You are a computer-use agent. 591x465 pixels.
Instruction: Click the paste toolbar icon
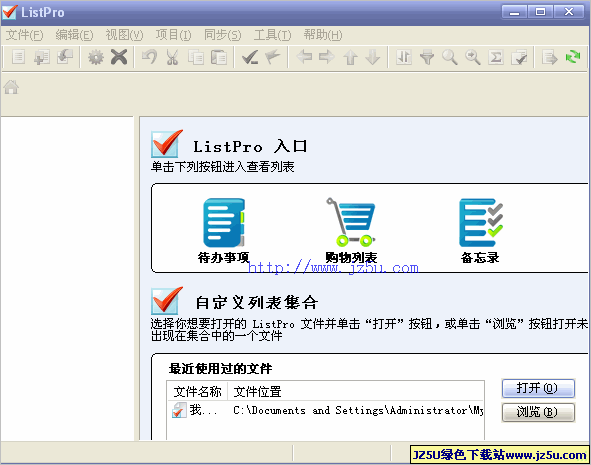tap(219, 57)
